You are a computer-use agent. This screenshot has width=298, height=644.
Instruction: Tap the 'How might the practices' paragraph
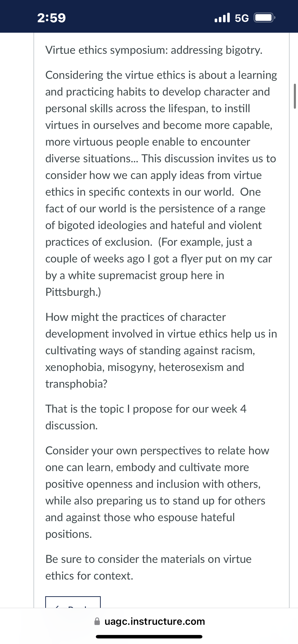pos(161,350)
